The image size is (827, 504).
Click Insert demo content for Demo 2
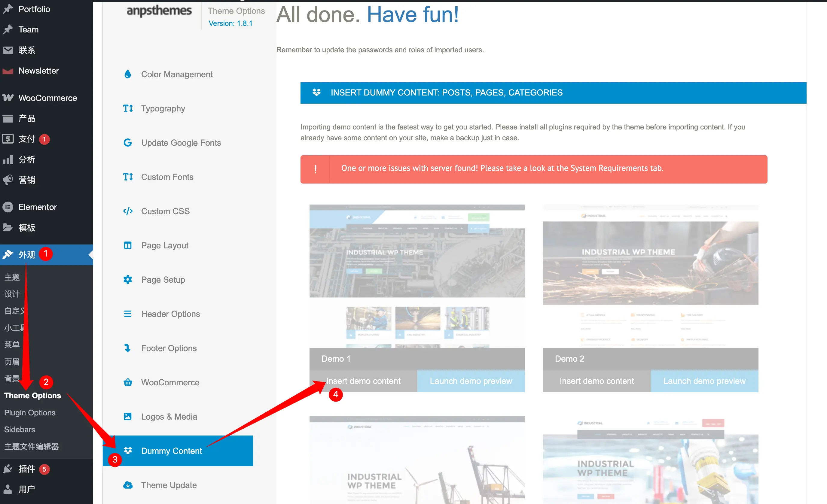point(597,381)
